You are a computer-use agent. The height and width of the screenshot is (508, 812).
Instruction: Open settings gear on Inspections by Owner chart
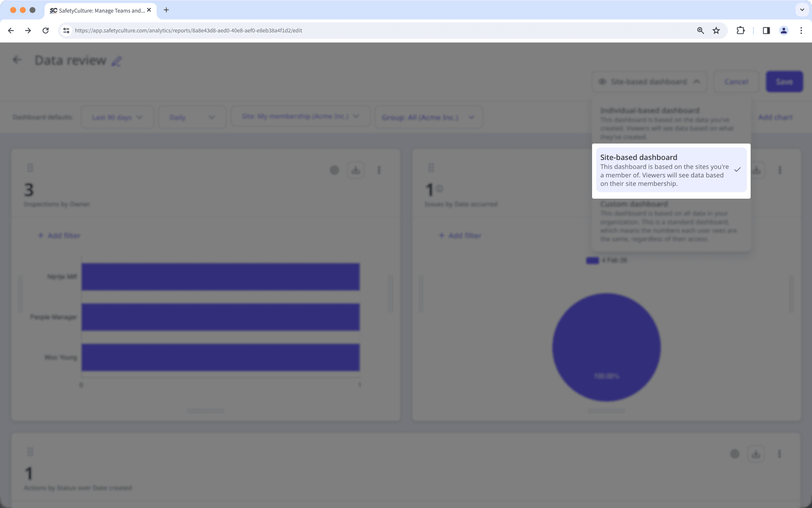(x=334, y=170)
